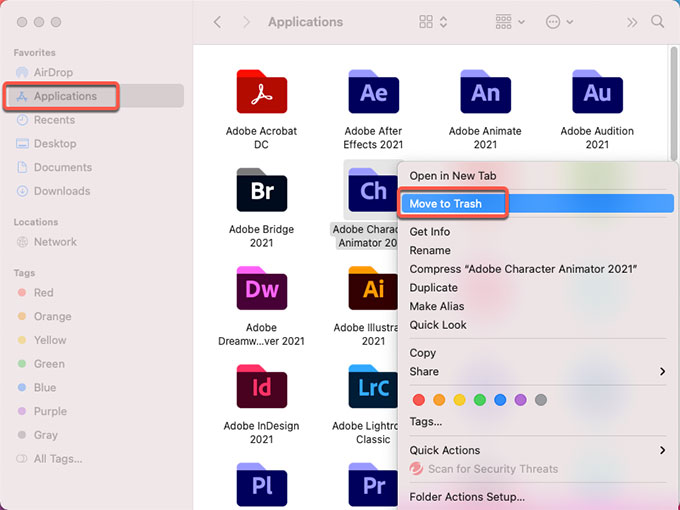Screen dimensions: 680x510
Task: Click the Adobe Audition 2021 label
Action: (597, 137)
